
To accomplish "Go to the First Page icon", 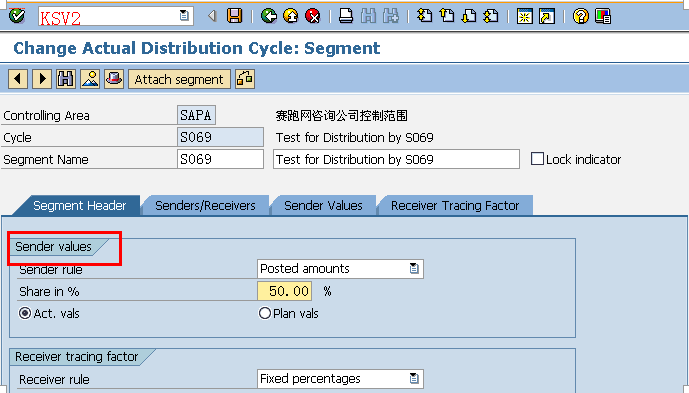I will coord(424,16).
